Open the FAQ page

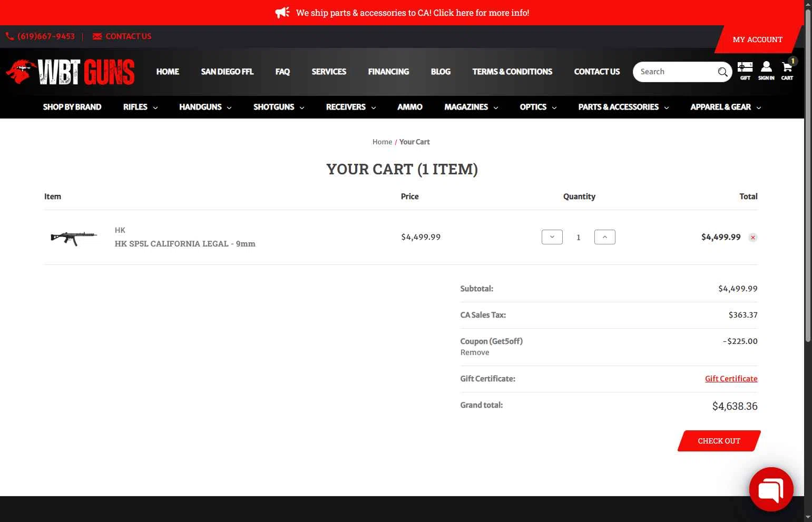tap(282, 72)
